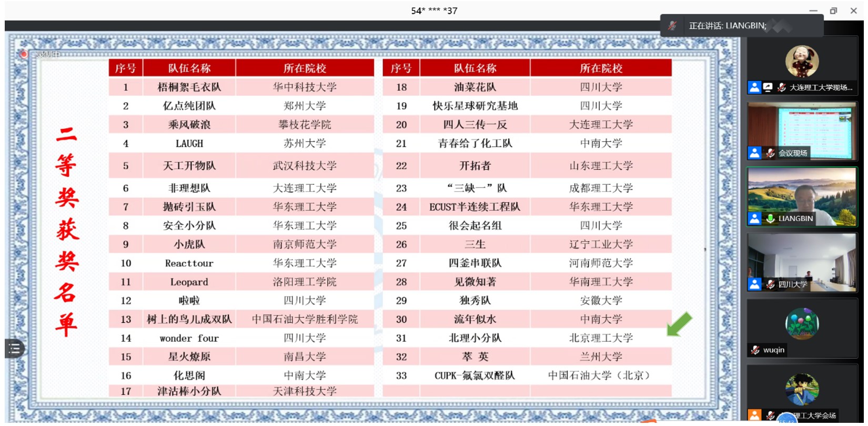Click the wuqin flower avatar
The height and width of the screenshot is (426, 868).
(802, 324)
